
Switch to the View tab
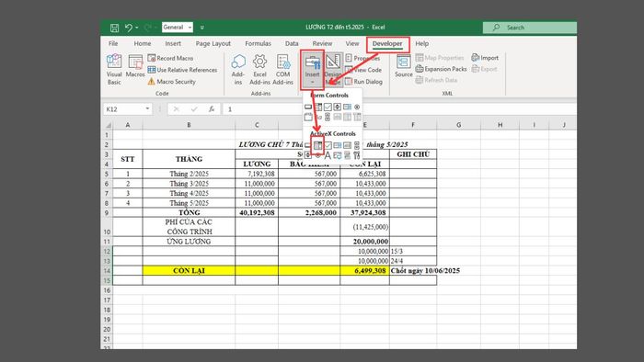pyautogui.click(x=352, y=43)
